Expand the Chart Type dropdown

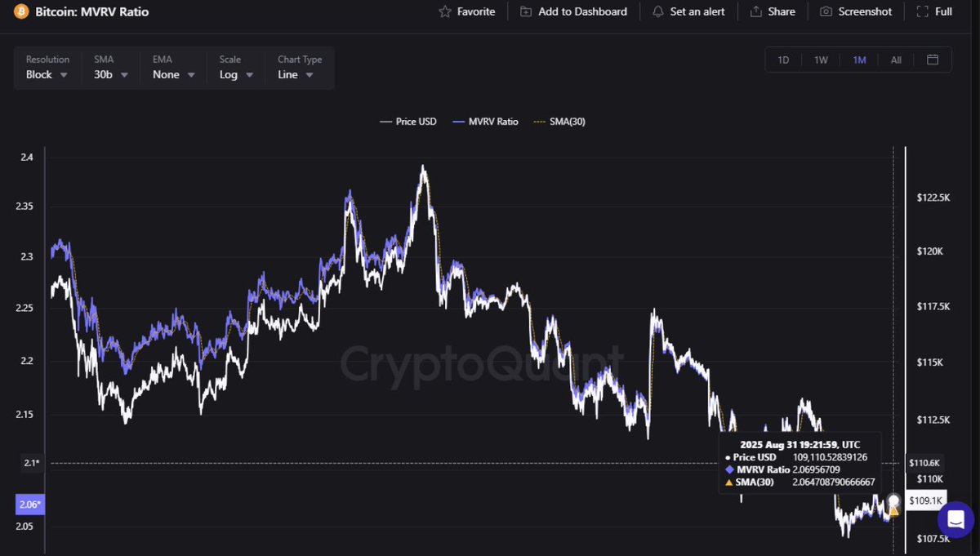pos(296,74)
